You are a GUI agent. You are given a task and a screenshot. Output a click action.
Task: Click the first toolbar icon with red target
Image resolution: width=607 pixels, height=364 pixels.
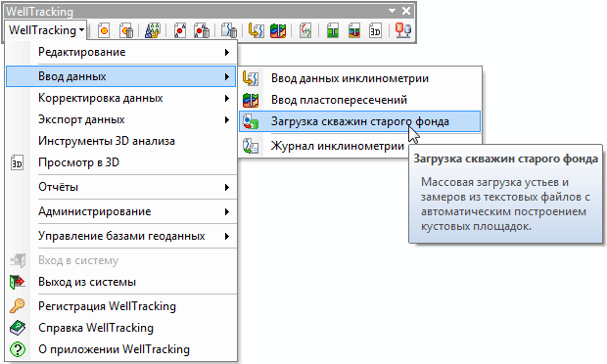tap(104, 30)
